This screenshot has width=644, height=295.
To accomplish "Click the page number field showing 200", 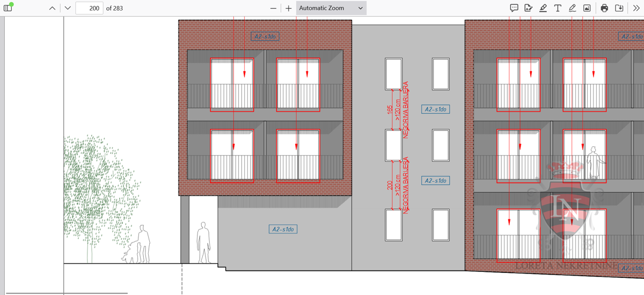I will click(89, 8).
